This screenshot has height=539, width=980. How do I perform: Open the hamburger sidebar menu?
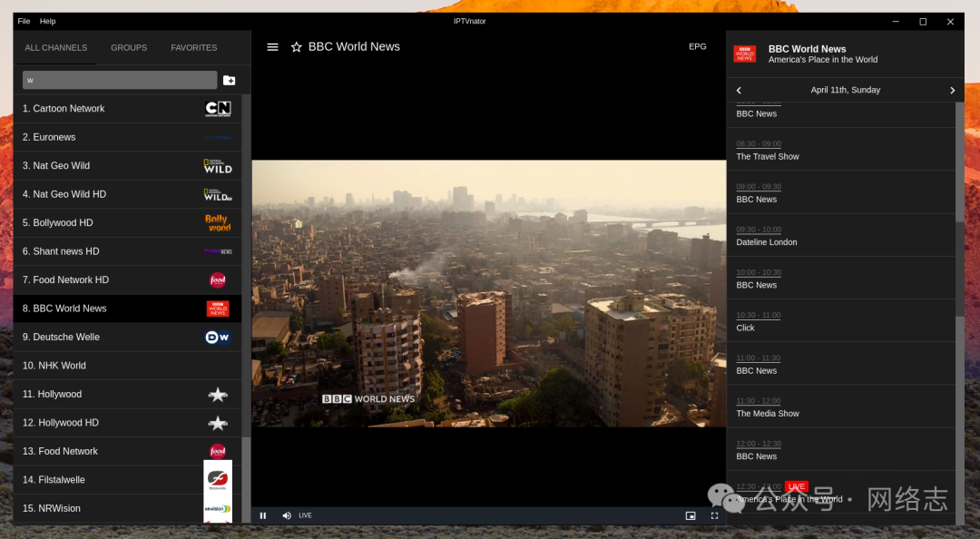click(x=272, y=47)
